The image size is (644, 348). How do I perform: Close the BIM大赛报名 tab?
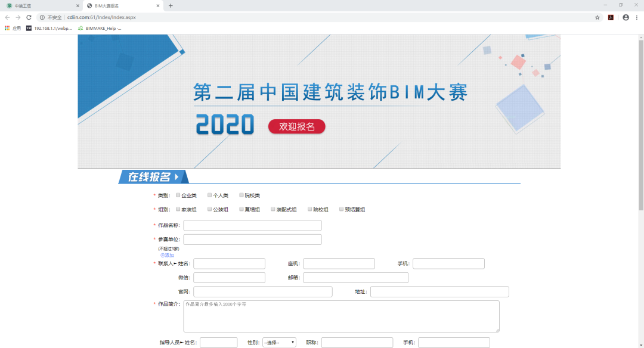click(x=157, y=6)
